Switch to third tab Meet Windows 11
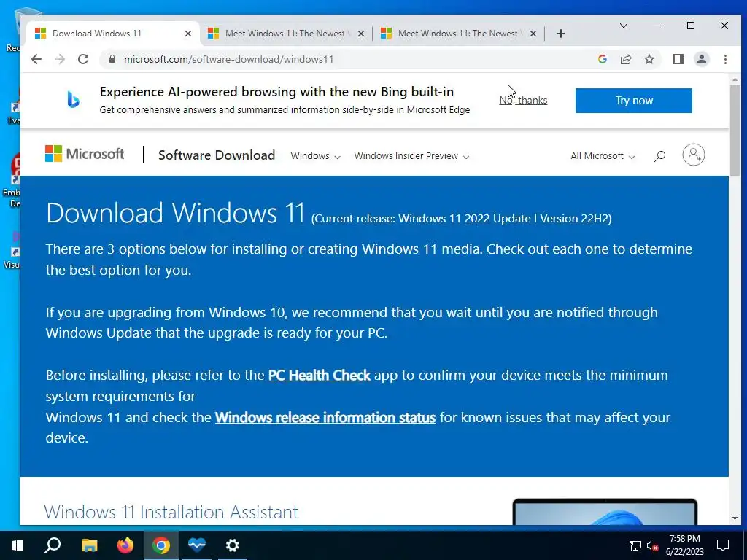This screenshot has height=560, width=747. (457, 34)
